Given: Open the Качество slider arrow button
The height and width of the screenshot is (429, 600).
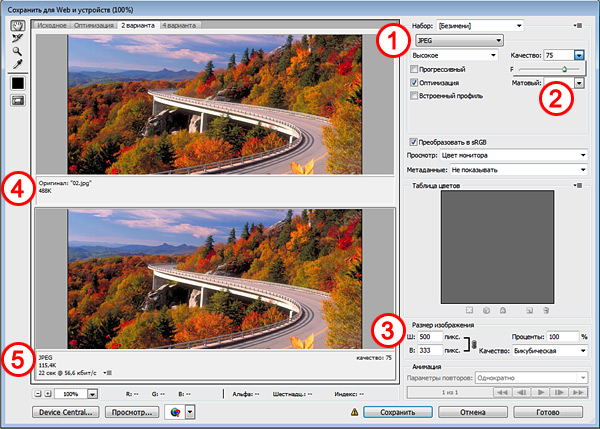Looking at the screenshot, I should tap(579, 55).
